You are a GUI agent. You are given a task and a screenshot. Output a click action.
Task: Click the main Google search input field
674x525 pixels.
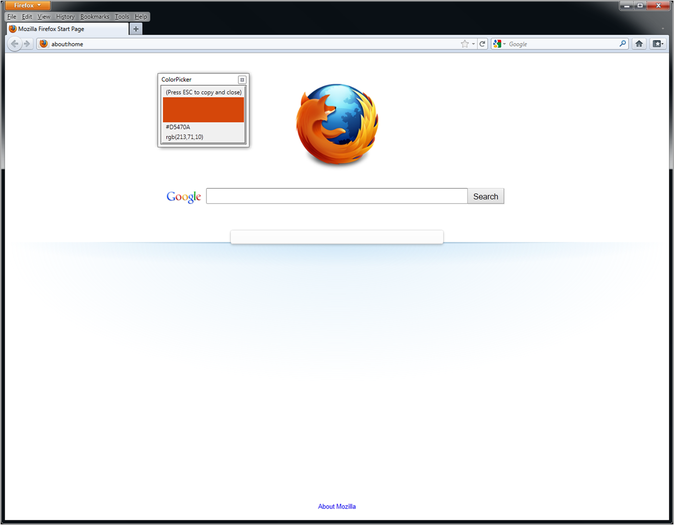tap(337, 196)
